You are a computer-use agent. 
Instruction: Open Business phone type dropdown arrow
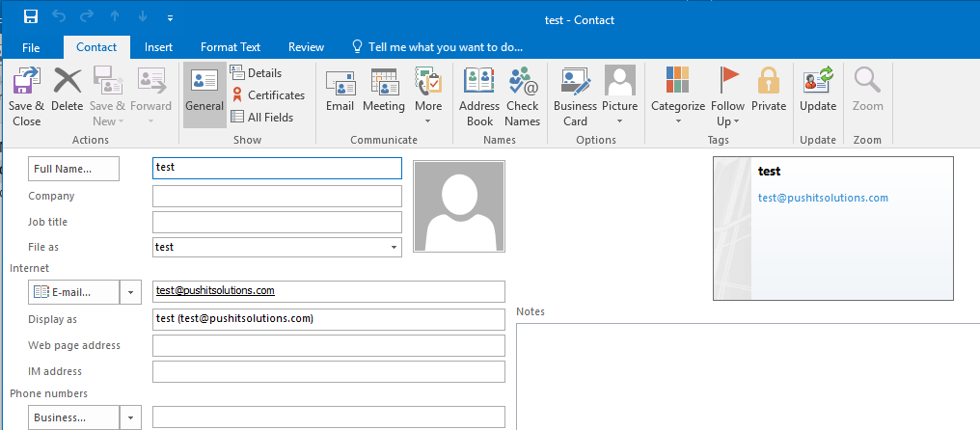pos(130,417)
